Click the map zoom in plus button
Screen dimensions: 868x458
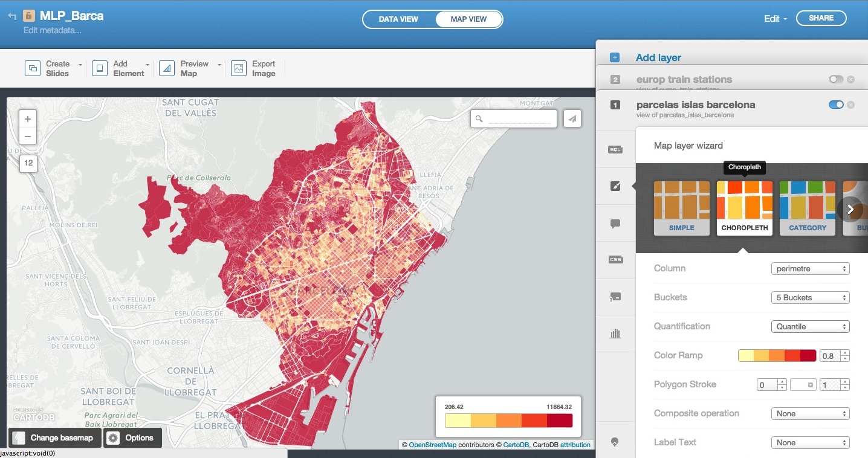point(28,120)
